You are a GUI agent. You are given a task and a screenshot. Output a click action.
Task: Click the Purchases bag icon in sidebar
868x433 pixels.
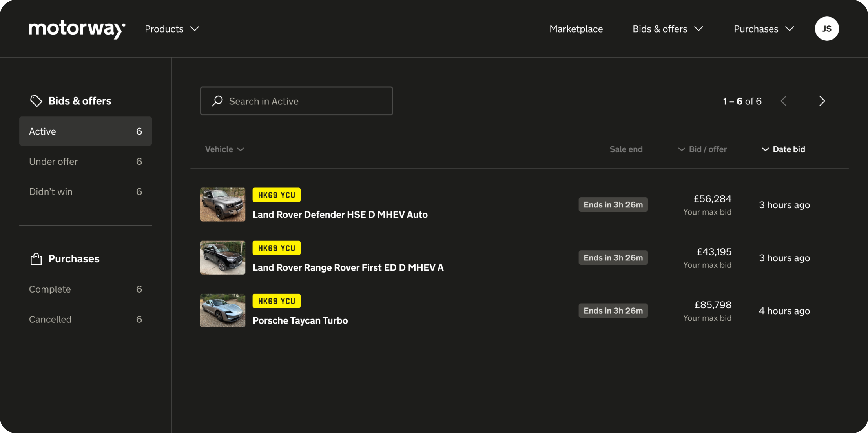pos(36,258)
